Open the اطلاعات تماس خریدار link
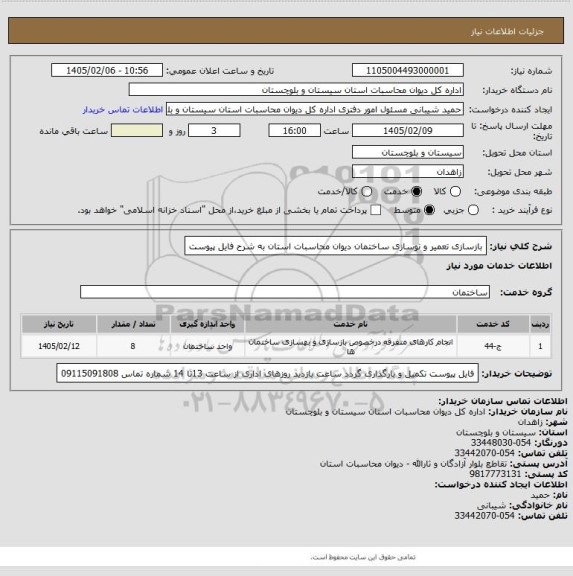 coord(123,110)
